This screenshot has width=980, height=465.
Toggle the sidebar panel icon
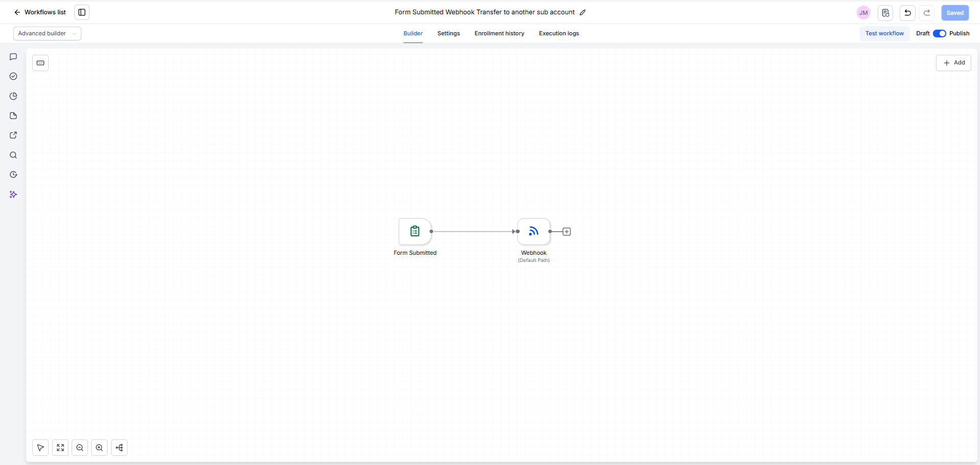pyautogui.click(x=82, y=12)
